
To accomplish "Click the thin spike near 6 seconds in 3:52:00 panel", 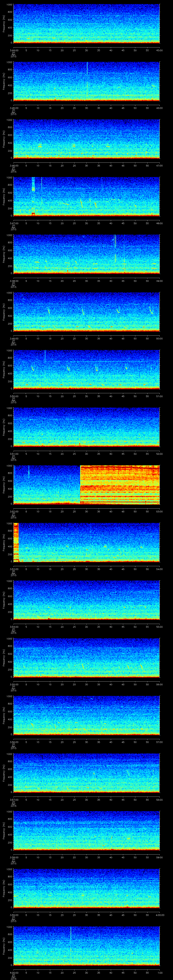I will click(29, 472).
